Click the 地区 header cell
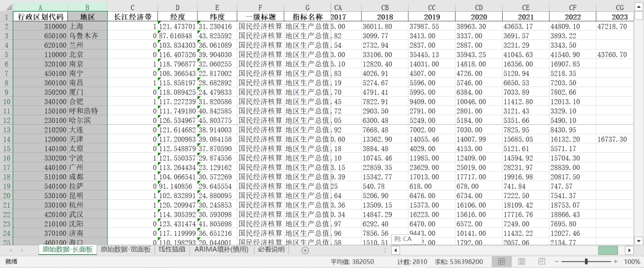The width and height of the screenshot is (644, 268). coord(88,17)
